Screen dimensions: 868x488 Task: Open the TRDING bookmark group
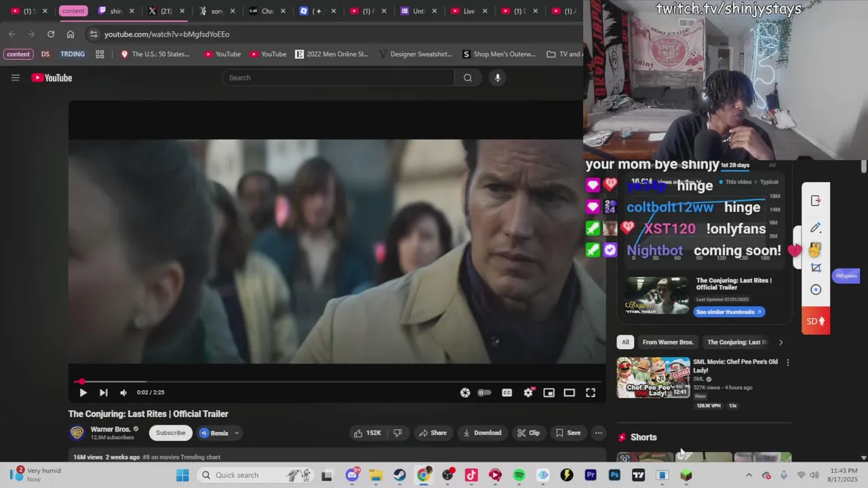pyautogui.click(x=73, y=54)
